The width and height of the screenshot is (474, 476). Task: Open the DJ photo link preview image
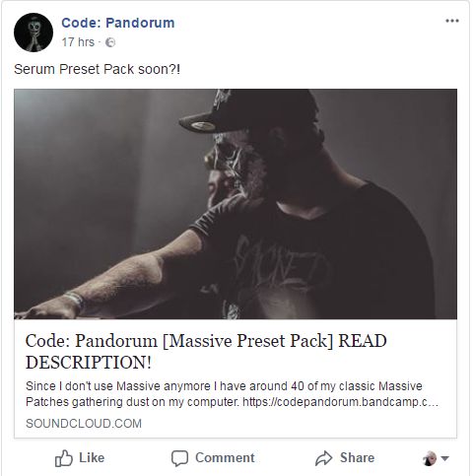[x=236, y=204]
